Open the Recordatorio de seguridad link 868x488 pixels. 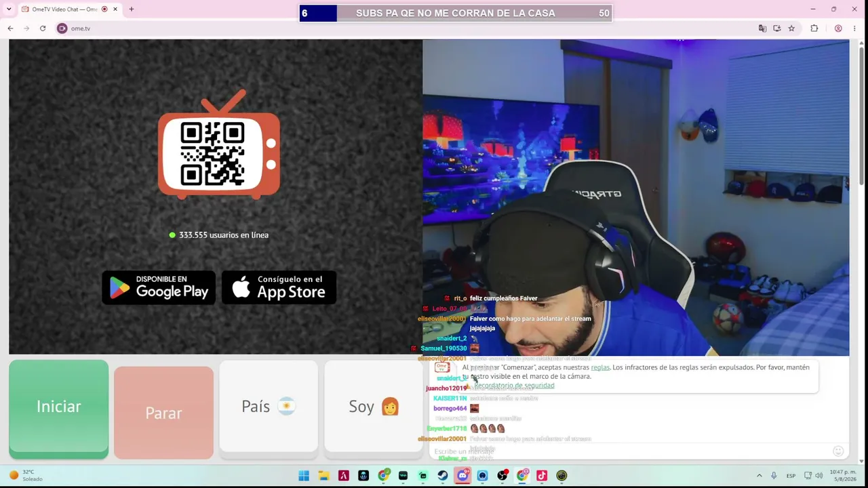click(513, 386)
